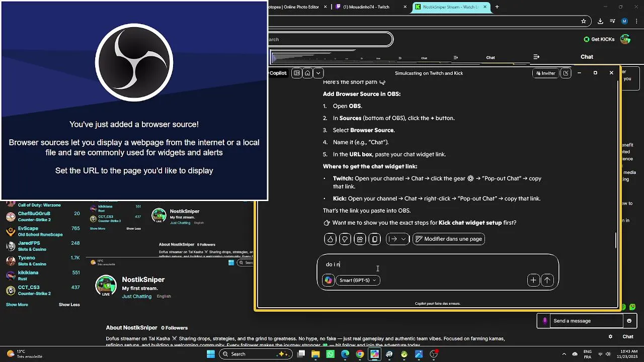Open the Tyceno channel in sidebar
This screenshot has width=644, height=362.
[x=43, y=261]
